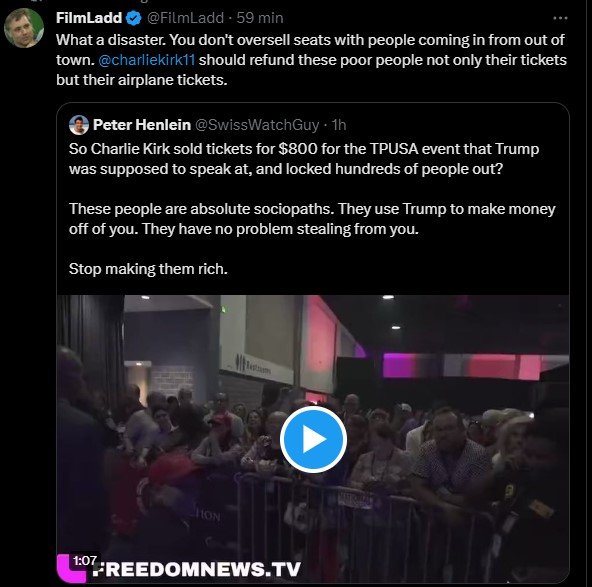Screen dimensions: 592x587
Task: Visit the @charliekirk11 mention
Action: pyautogui.click(x=146, y=60)
